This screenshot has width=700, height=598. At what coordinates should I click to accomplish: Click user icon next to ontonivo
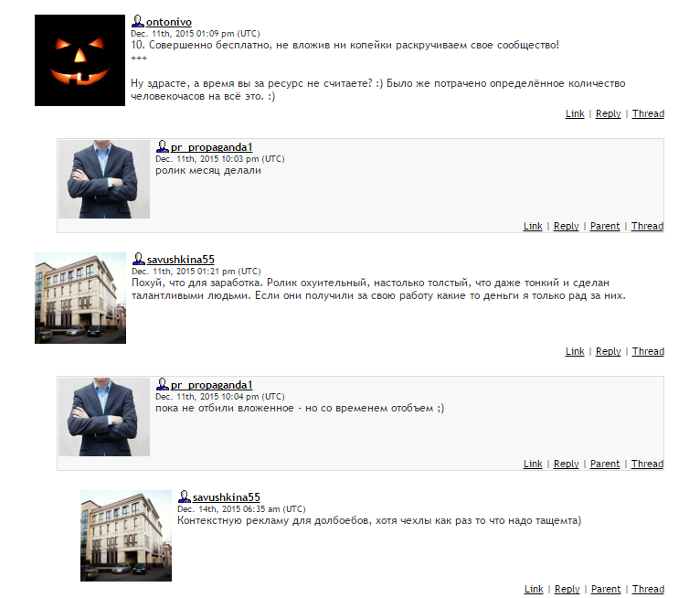(137, 21)
